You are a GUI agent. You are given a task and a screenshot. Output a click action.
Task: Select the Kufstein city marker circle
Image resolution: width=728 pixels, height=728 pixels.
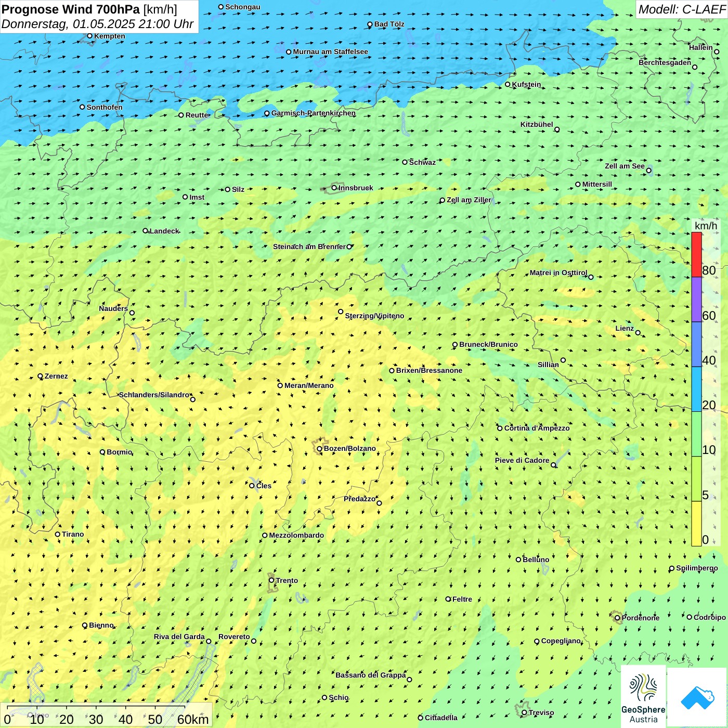[508, 84]
